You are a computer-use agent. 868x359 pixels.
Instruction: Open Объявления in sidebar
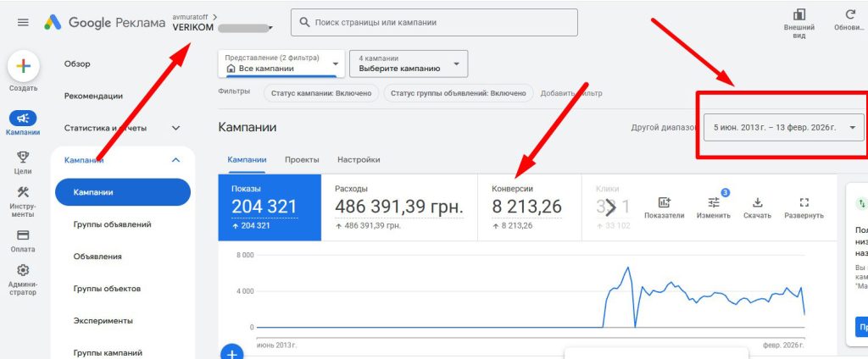click(x=97, y=256)
